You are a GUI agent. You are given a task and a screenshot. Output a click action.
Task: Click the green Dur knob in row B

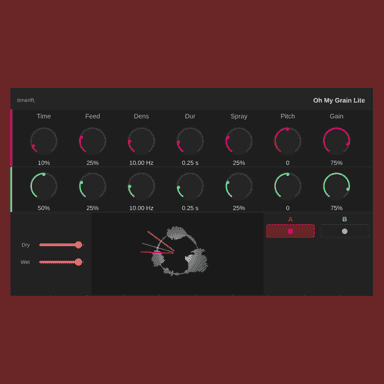pos(190,186)
